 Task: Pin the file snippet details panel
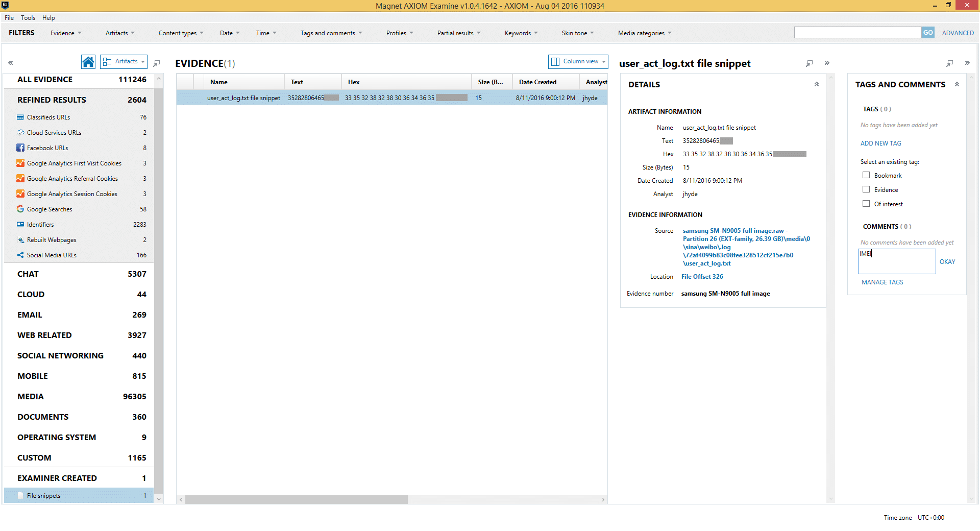[x=809, y=63]
